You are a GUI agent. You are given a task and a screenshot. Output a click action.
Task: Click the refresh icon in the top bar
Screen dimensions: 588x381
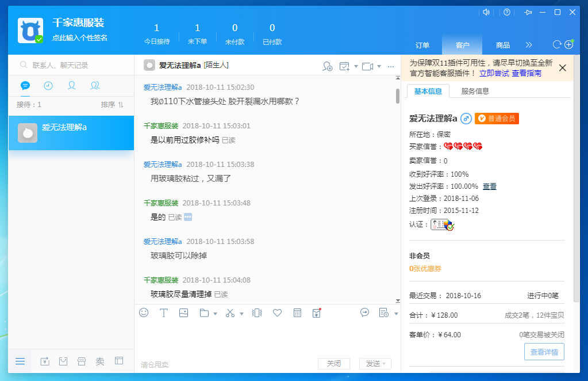click(x=557, y=45)
